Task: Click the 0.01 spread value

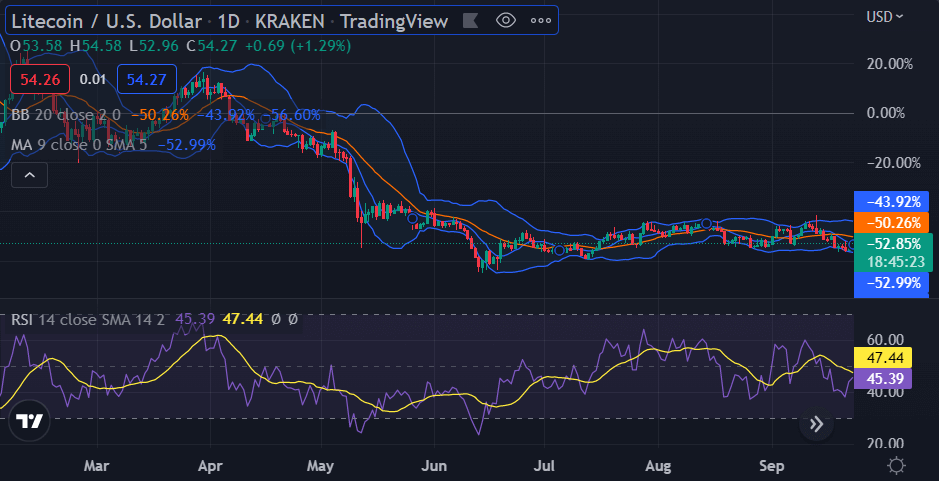Action: tap(93, 79)
